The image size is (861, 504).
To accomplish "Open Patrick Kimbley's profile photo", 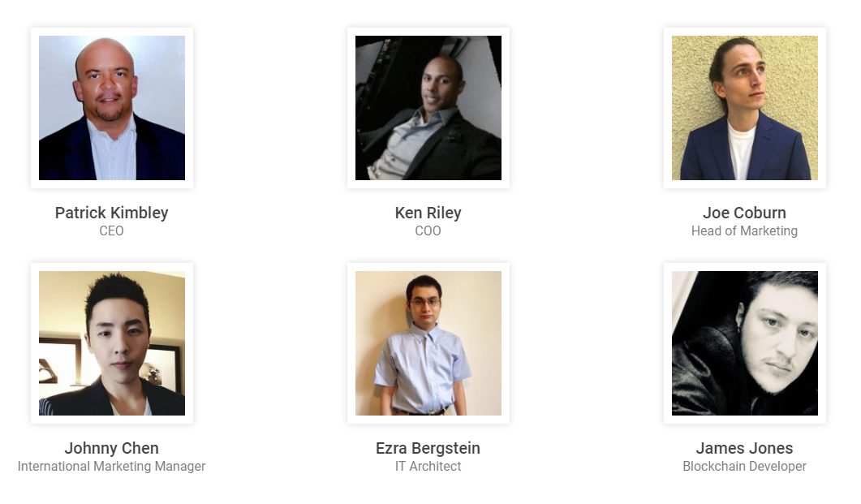I will (x=112, y=108).
